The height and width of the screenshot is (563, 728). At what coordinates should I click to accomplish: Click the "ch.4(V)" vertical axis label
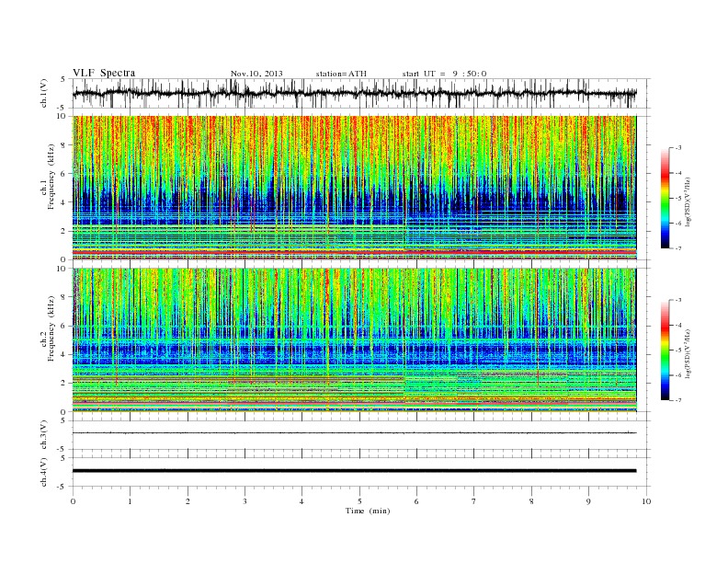pyautogui.click(x=44, y=472)
